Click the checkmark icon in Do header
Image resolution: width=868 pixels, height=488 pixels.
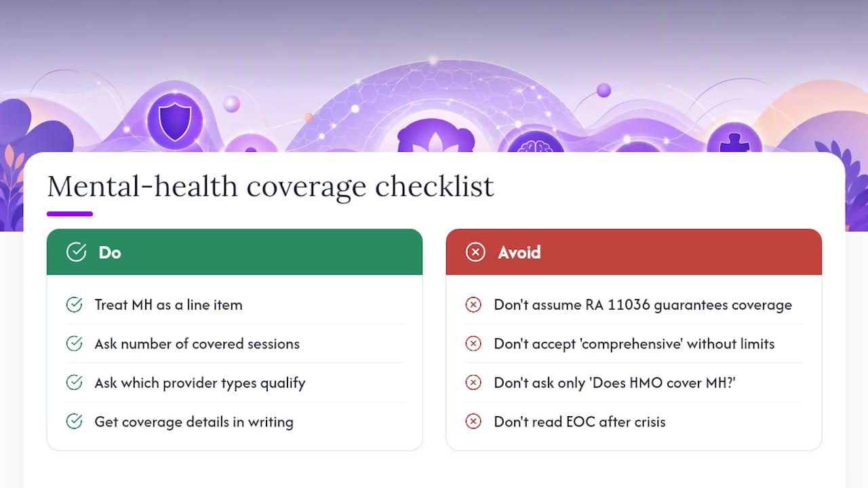point(76,252)
